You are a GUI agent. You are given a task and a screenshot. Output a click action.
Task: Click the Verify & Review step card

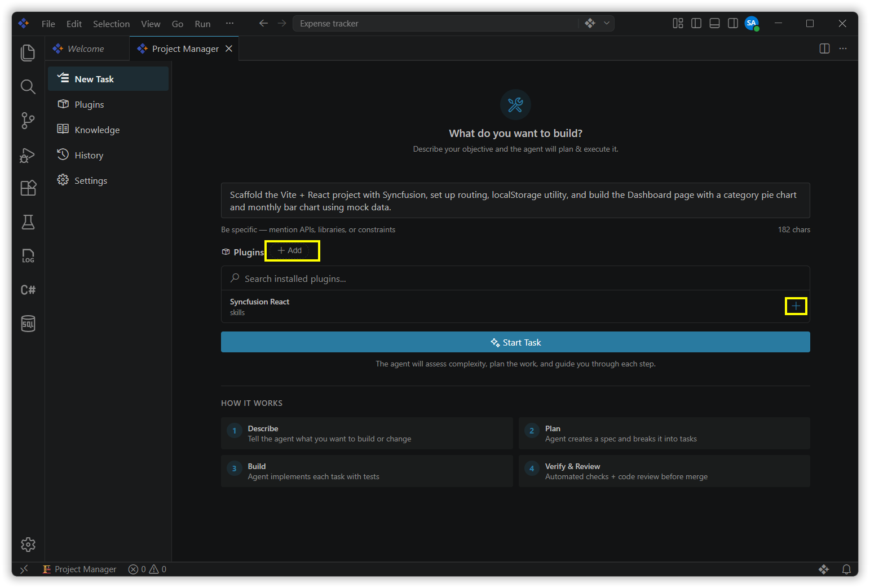point(664,471)
